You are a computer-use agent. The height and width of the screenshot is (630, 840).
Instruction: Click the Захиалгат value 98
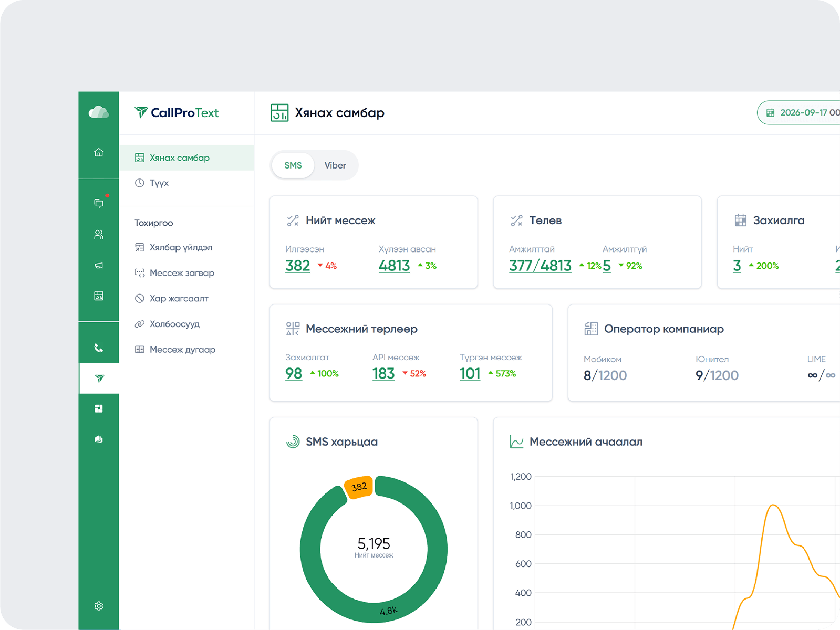pyautogui.click(x=294, y=373)
